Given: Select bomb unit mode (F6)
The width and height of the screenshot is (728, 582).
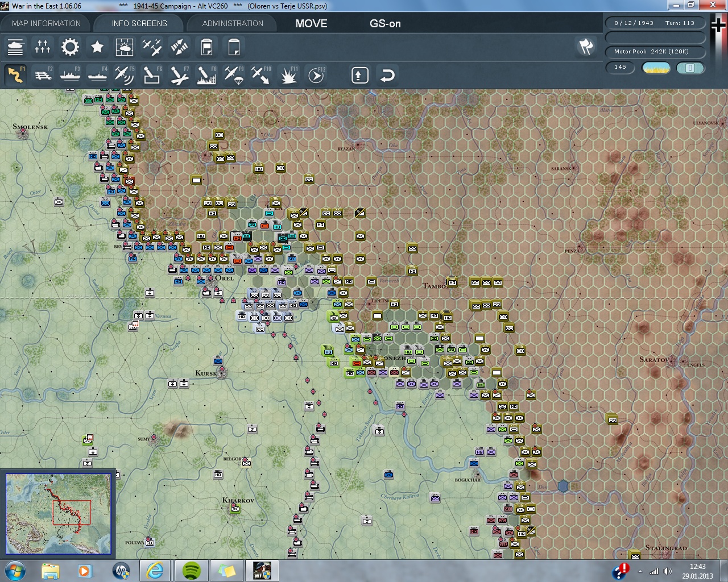Looking at the screenshot, I should point(152,75).
